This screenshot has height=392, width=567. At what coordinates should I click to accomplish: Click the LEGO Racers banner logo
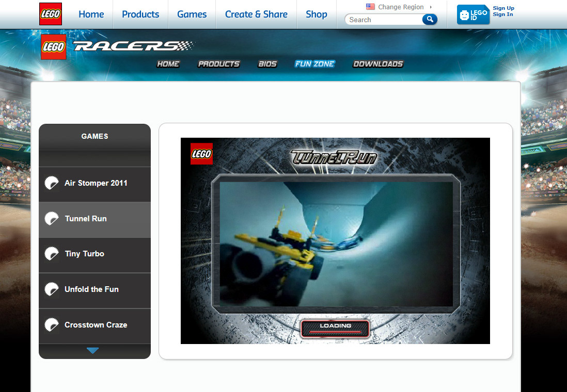coord(118,46)
